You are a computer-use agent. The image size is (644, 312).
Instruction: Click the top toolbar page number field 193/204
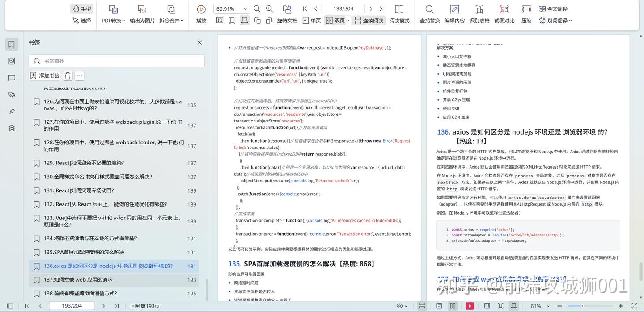coord(343,9)
